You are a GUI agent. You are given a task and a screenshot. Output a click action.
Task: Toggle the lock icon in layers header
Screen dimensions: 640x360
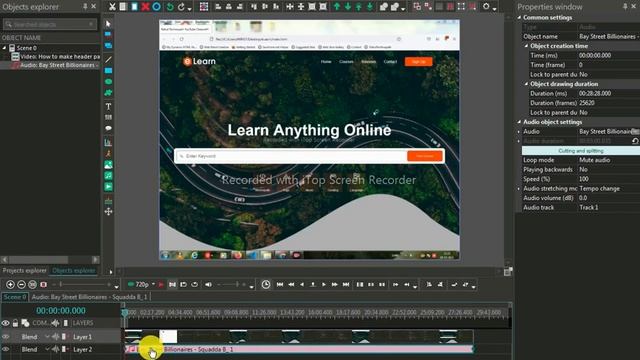point(15,323)
